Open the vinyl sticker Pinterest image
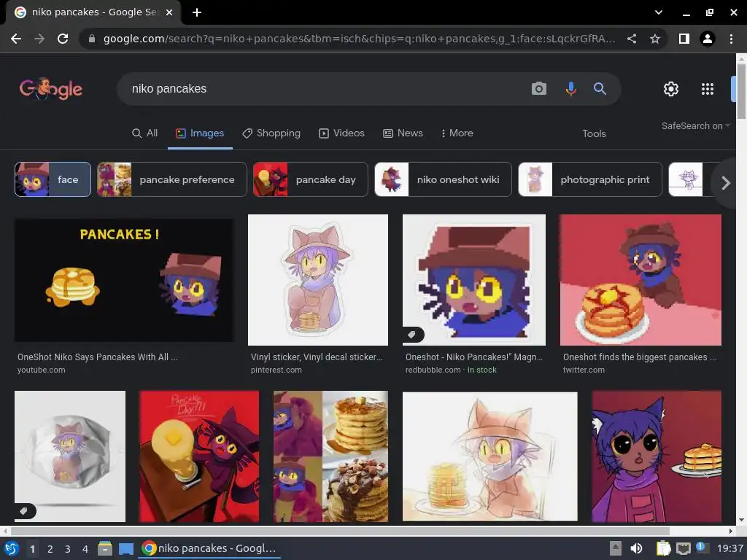 coord(318,280)
